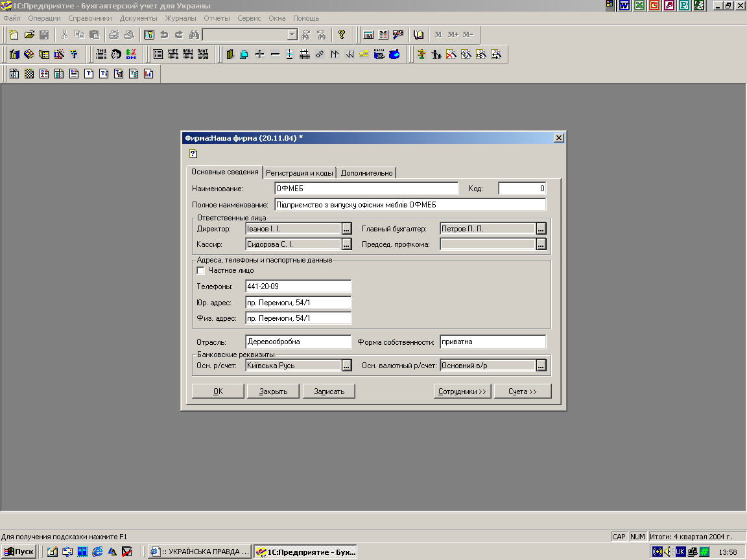
Task: Click the Save diskette toolbar icon
Action: (x=44, y=35)
